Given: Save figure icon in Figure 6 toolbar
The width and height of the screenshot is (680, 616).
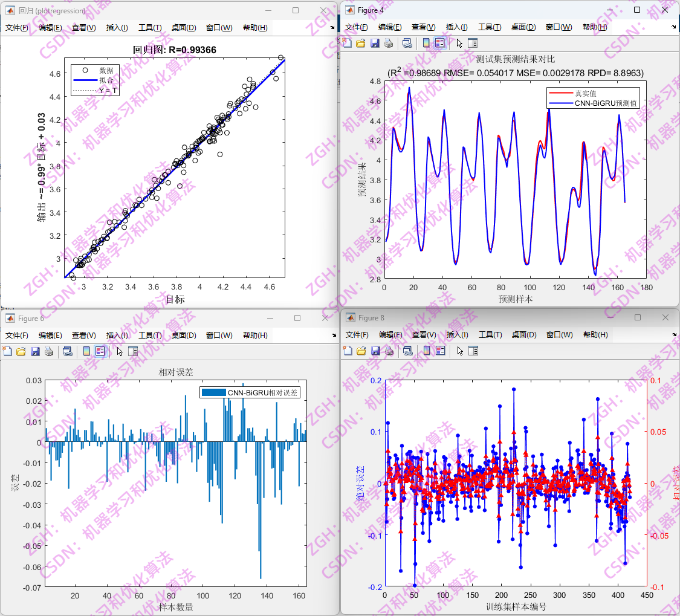Looking at the screenshot, I should pyautogui.click(x=35, y=351).
